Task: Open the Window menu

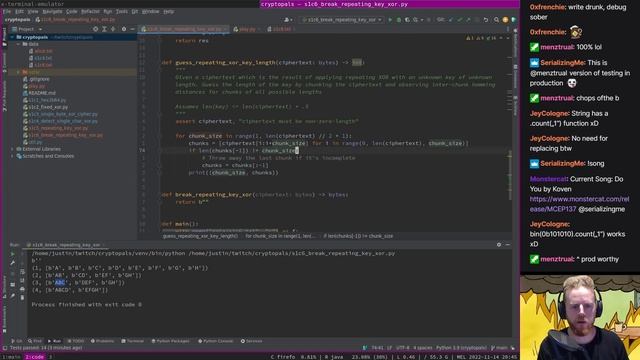Action: [150, 11]
